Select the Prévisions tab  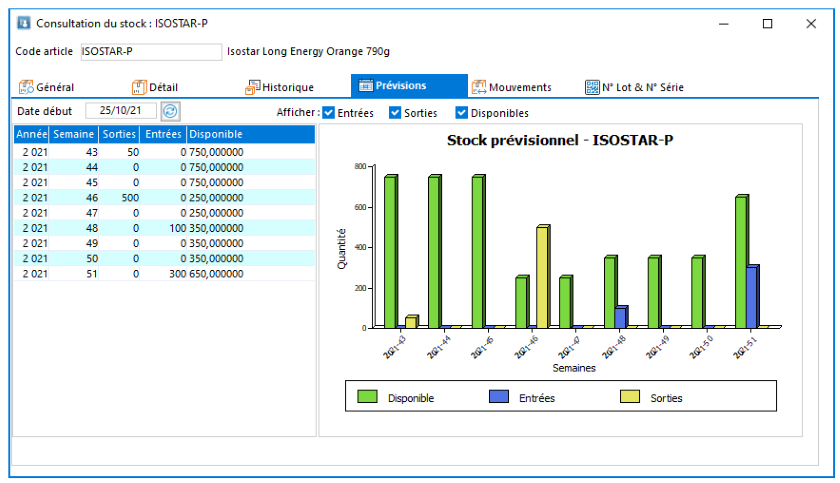pyautogui.click(x=409, y=86)
